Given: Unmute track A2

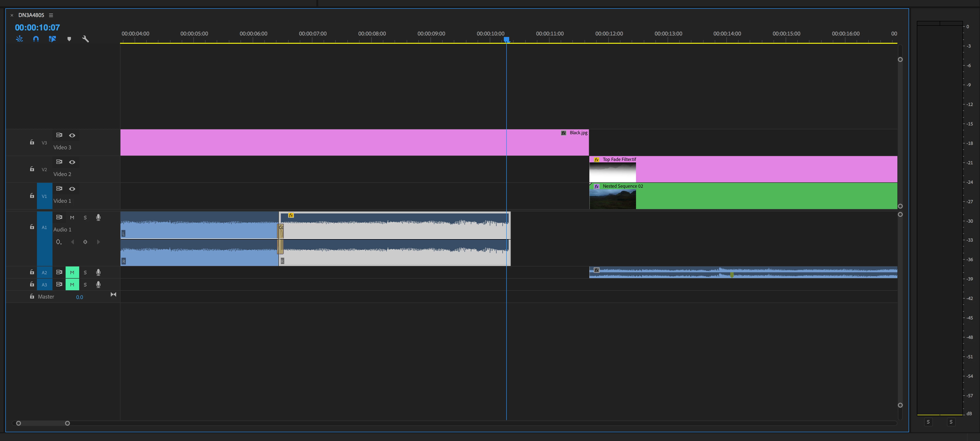Looking at the screenshot, I should click(x=72, y=272).
